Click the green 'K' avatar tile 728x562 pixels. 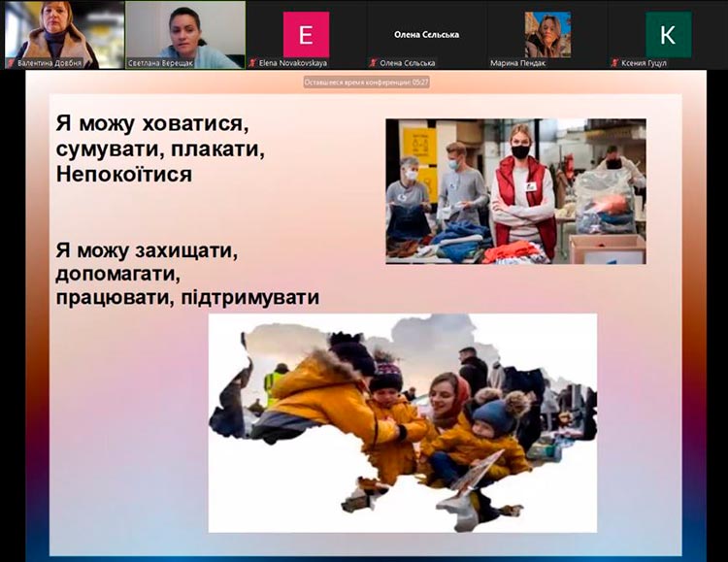pyautogui.click(x=668, y=35)
